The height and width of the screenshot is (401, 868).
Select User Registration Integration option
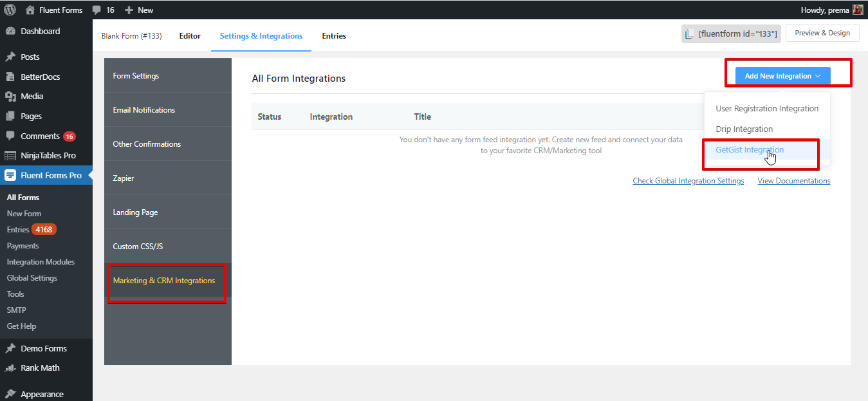coord(767,109)
